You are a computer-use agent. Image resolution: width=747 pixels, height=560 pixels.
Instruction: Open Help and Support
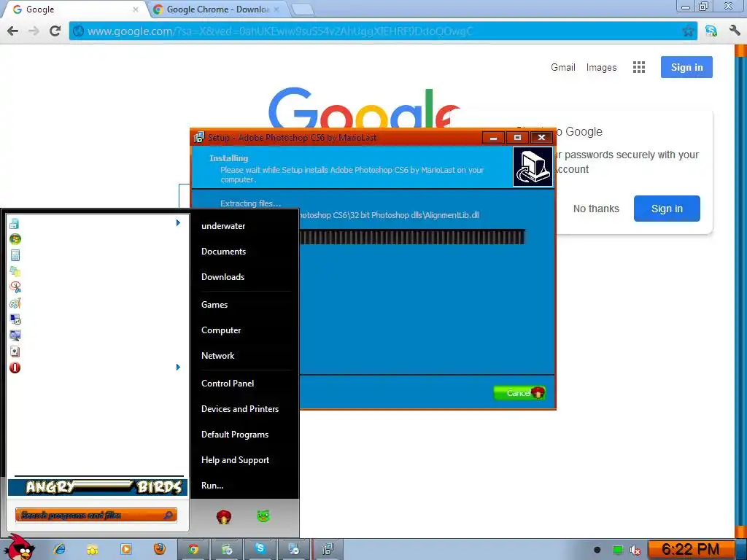coord(235,461)
